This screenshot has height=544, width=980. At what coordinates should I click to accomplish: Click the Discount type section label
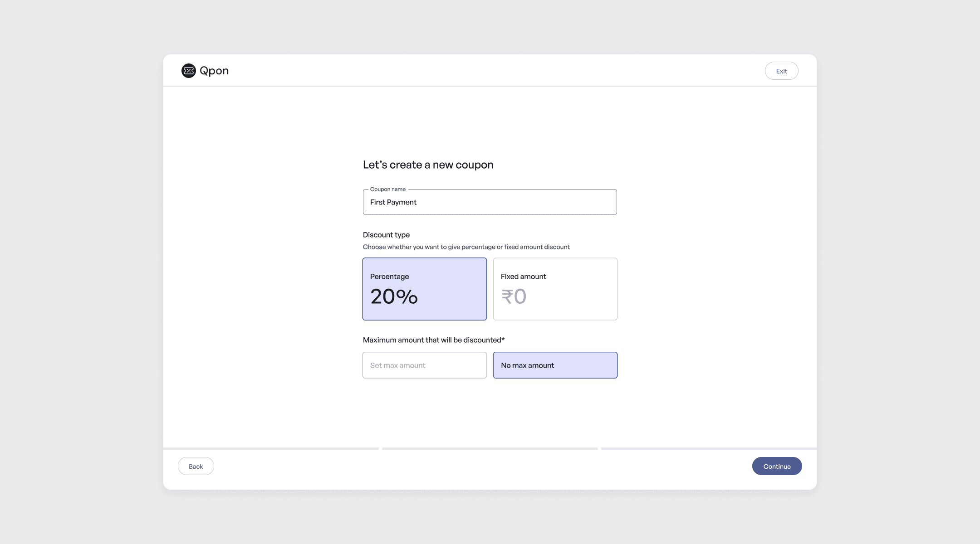point(386,235)
